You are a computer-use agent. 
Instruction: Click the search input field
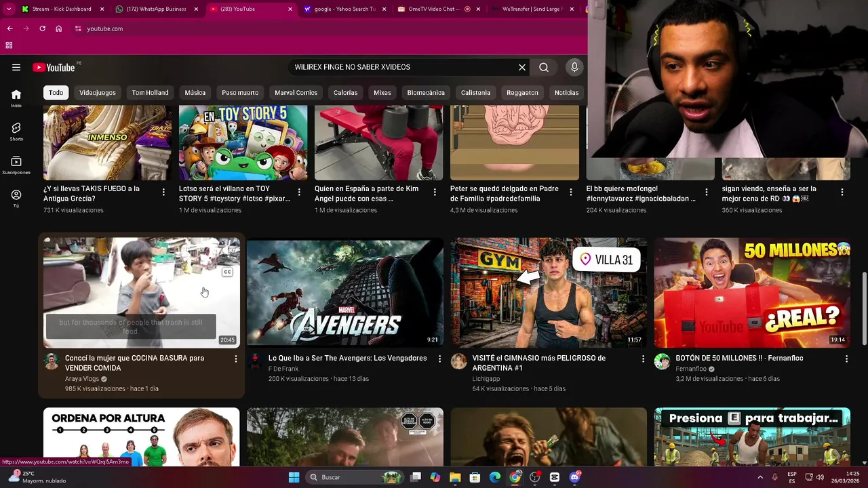coord(404,67)
